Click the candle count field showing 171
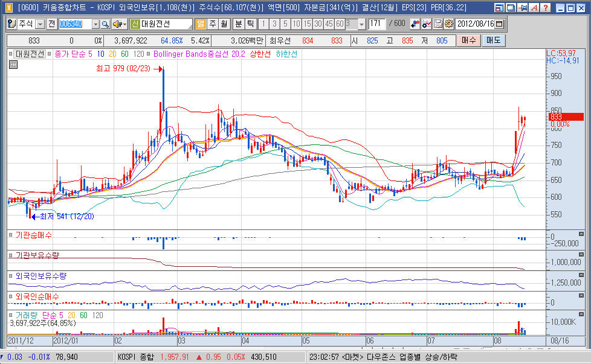This screenshot has height=364, width=591. click(x=377, y=24)
